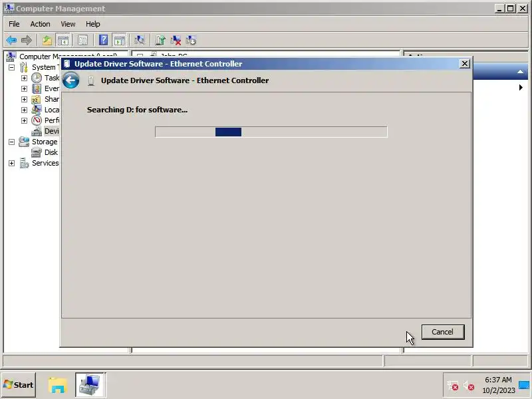Click the muted volume tray icon
Image resolution: width=532 pixels, height=399 pixels.
469,386
